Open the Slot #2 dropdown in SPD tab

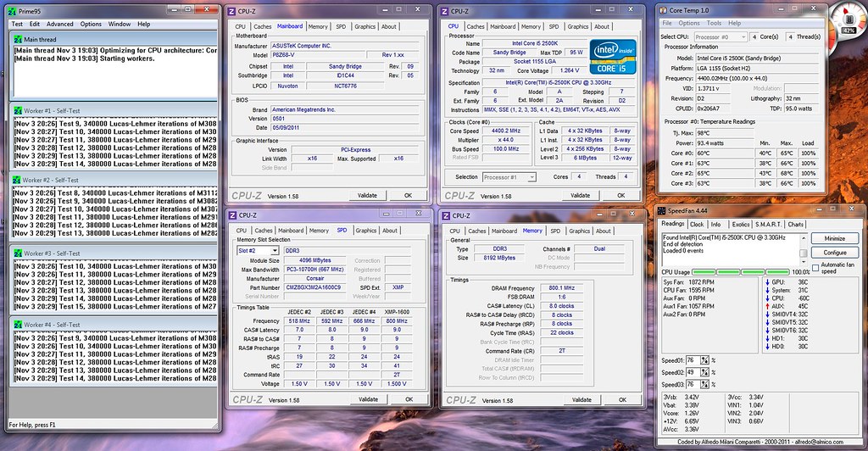274,251
